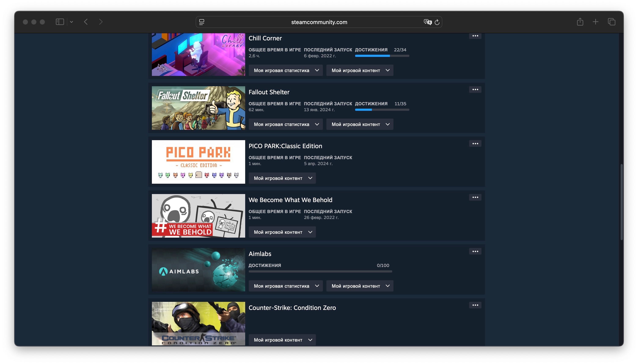The width and height of the screenshot is (638, 364).
Task: Open a new tab with plus icon
Action: 595,22
